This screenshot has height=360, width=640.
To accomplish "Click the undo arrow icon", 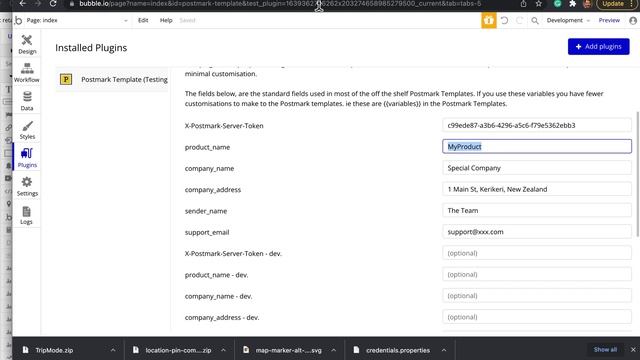I will (x=504, y=20).
